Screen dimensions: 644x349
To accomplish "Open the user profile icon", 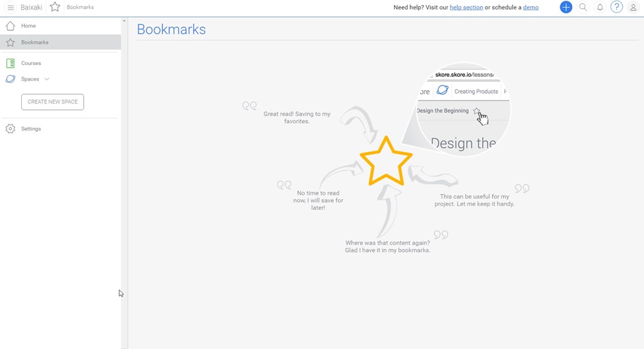I will 634,7.
